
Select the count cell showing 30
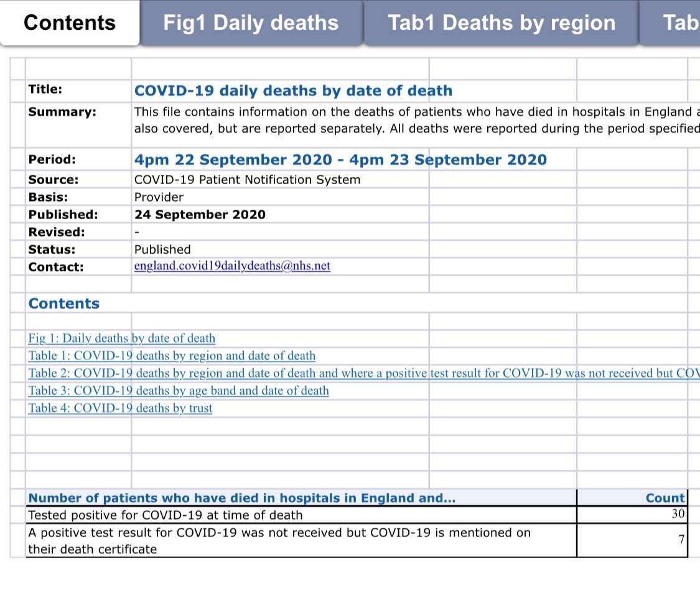pyautogui.click(x=632, y=515)
